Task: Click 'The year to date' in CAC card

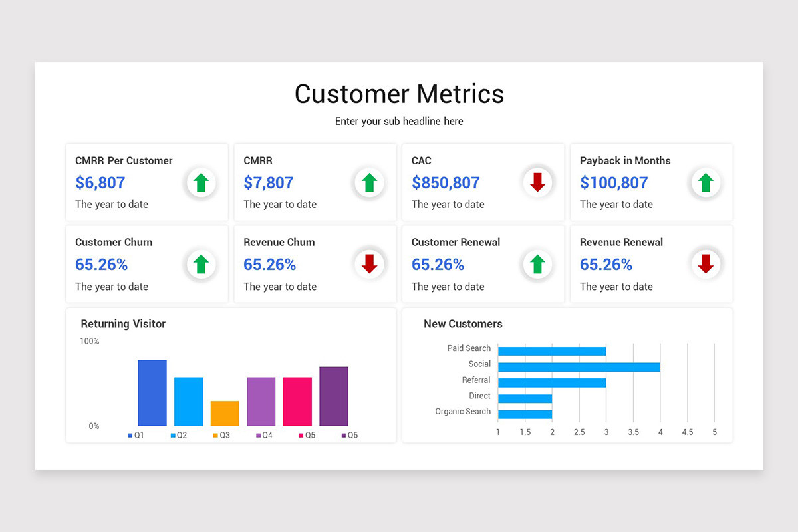Action: click(x=448, y=205)
